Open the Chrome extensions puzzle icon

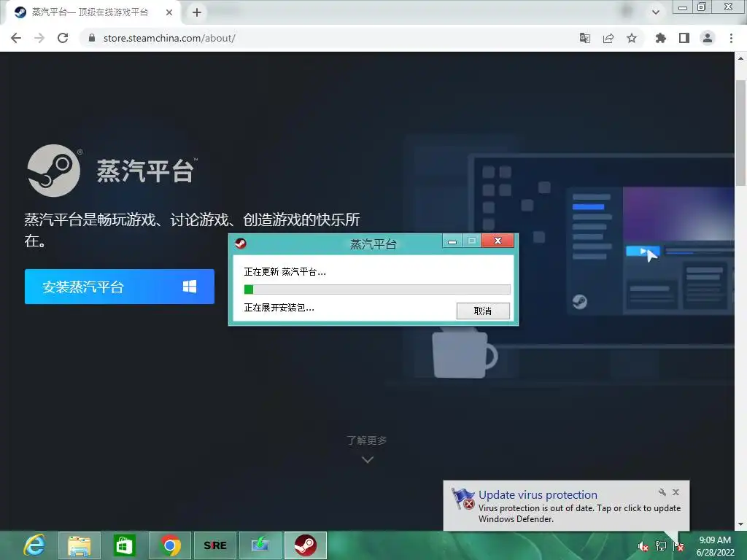point(660,38)
